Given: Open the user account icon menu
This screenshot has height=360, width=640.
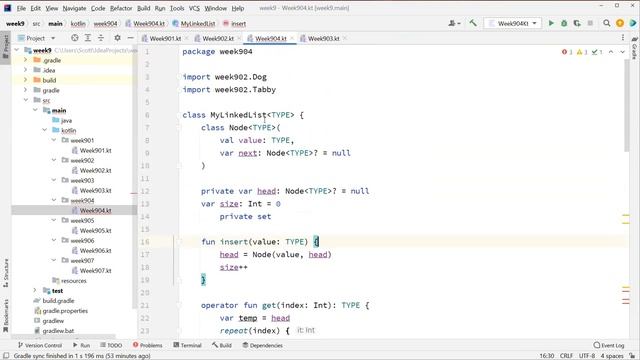Looking at the screenshot, I should [454, 23].
